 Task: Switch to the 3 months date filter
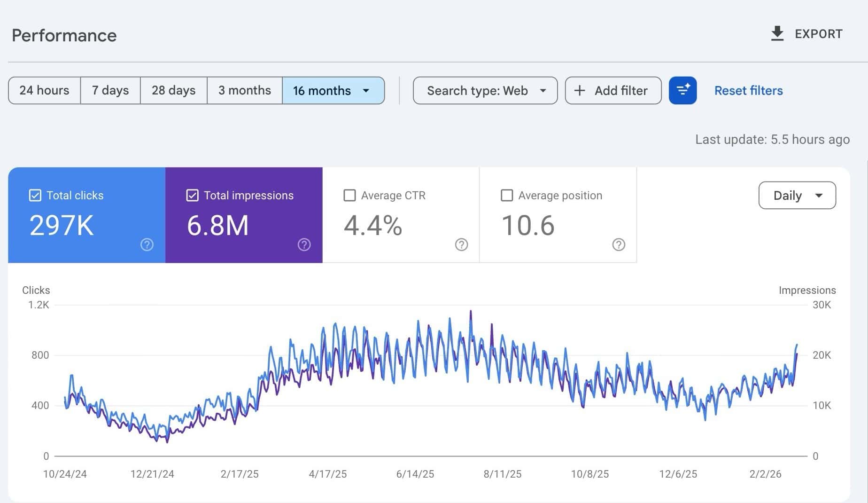point(244,90)
